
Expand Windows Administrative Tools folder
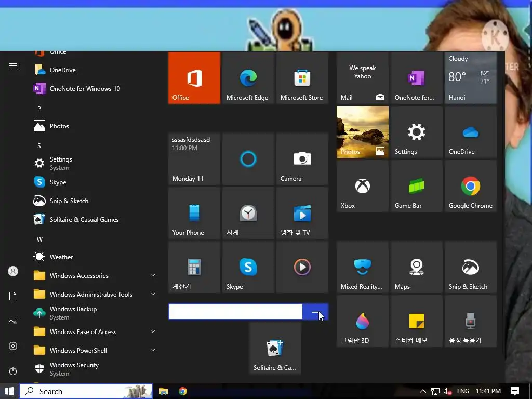point(95,294)
